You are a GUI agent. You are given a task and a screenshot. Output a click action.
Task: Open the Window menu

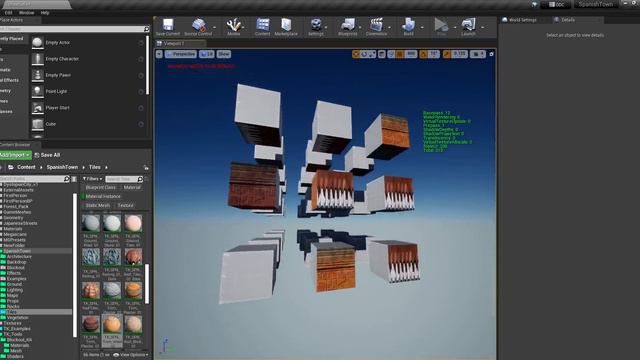27,13
